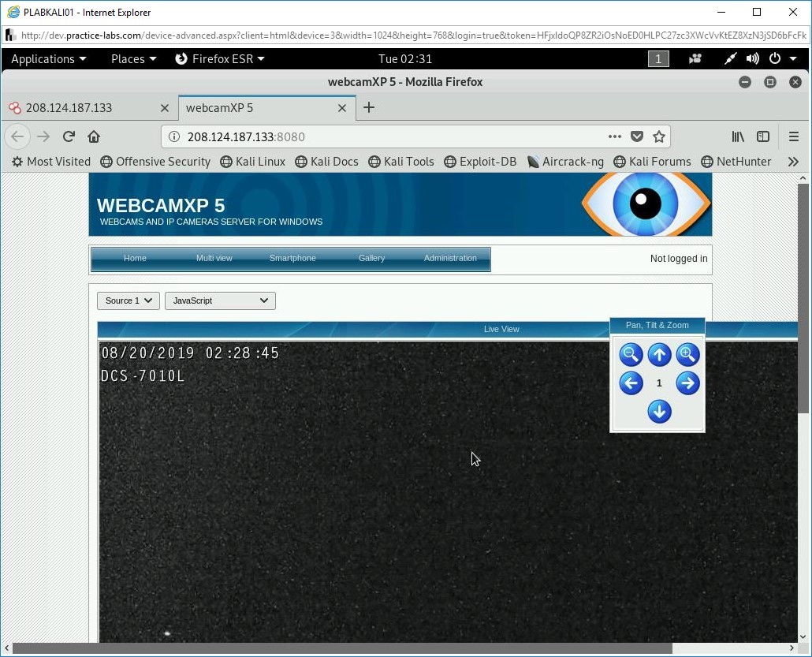The height and width of the screenshot is (657, 812).
Task: Open the Source 1 dropdown
Action: [x=128, y=301]
